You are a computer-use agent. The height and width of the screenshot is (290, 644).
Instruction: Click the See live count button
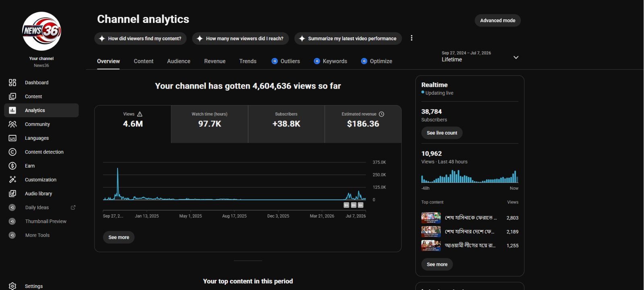(442, 133)
